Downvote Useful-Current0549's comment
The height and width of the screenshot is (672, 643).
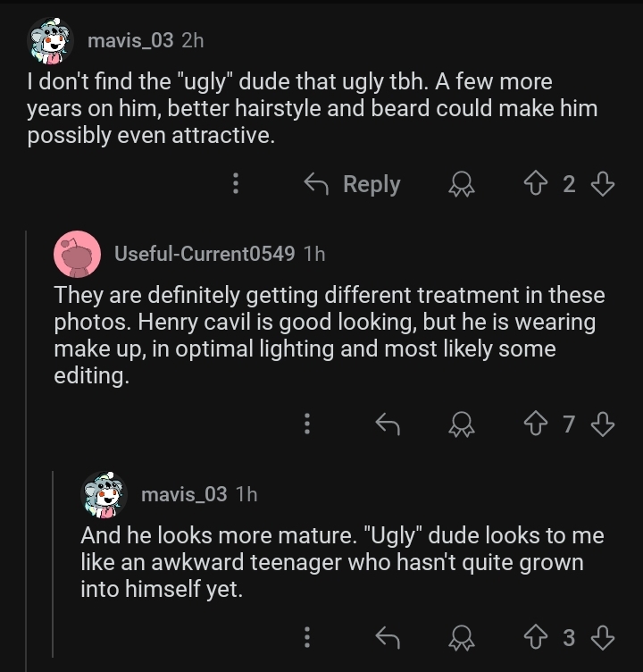coord(603,424)
